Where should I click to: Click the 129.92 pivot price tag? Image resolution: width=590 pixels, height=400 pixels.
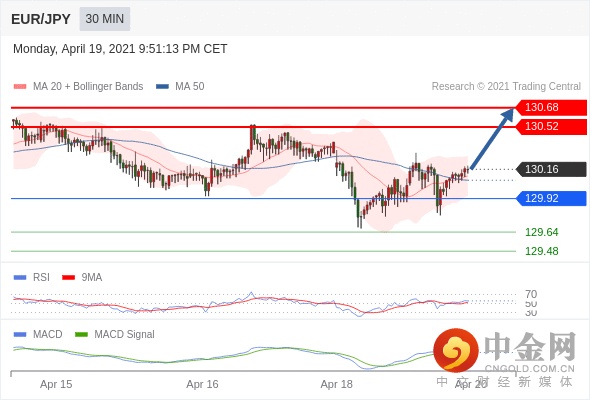[551, 198]
